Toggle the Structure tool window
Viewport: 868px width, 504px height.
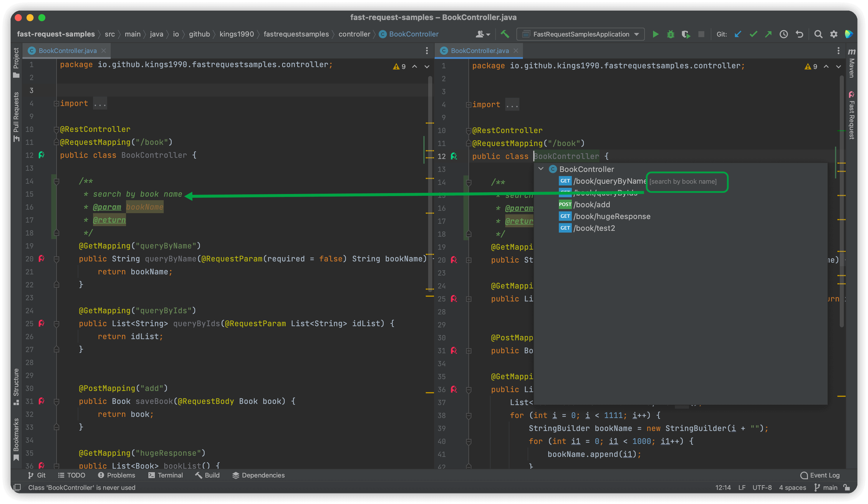coord(16,386)
